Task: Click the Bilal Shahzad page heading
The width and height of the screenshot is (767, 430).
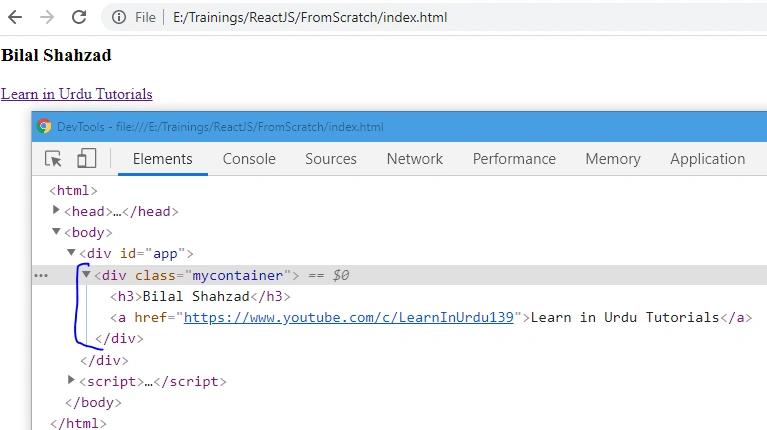Action: 56,55
